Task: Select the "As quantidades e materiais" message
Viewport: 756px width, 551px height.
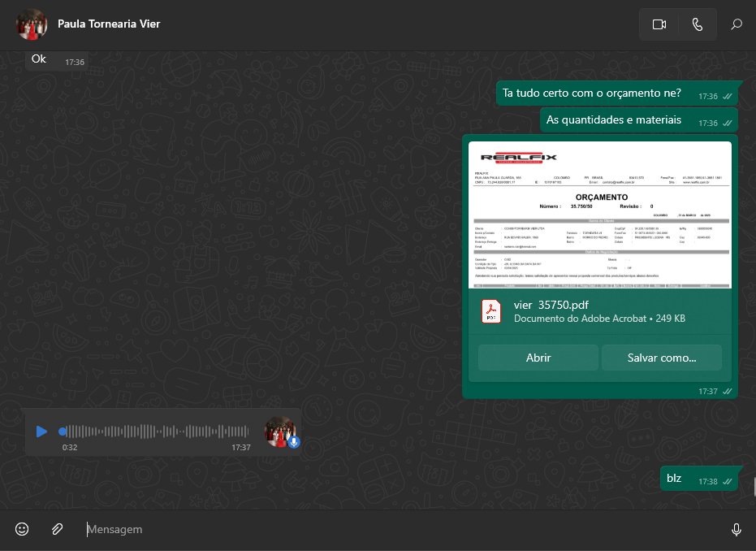Action: point(614,120)
